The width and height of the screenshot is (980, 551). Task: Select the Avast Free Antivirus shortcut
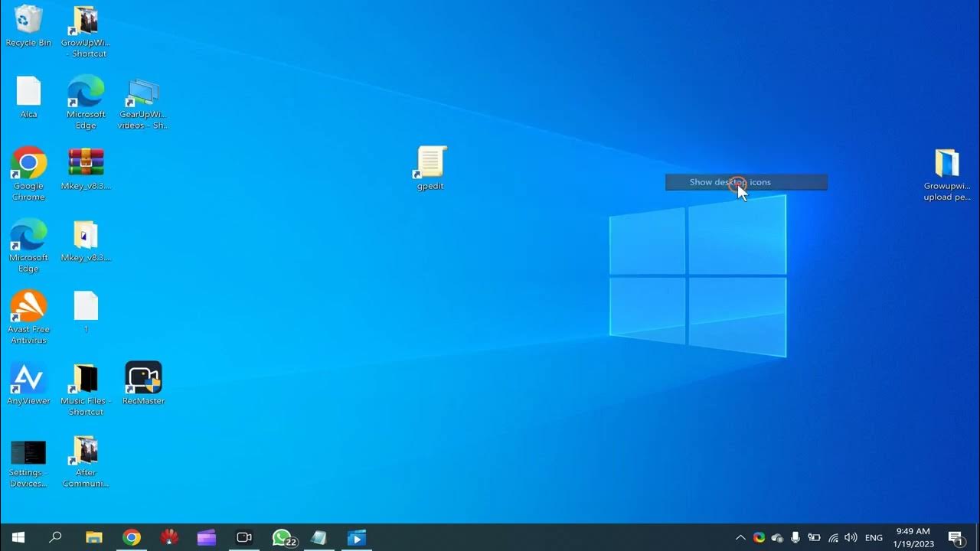point(28,317)
